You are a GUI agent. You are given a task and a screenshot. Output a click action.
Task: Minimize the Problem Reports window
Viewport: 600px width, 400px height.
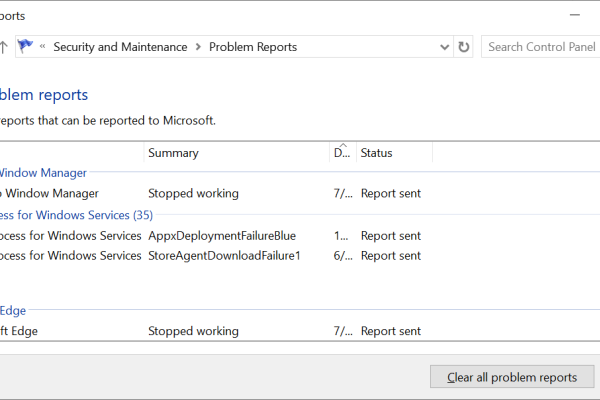click(575, 15)
